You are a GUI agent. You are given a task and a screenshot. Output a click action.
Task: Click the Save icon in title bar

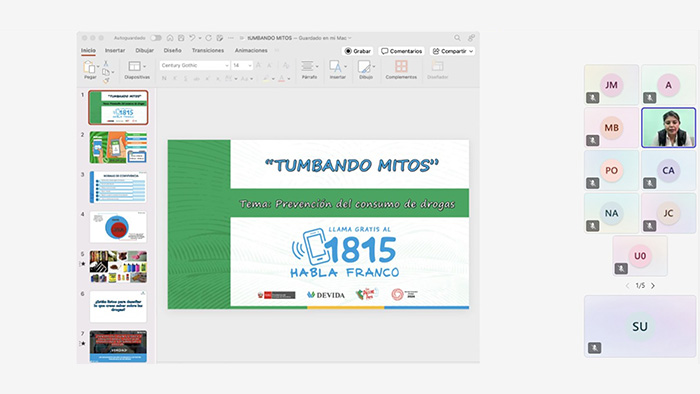click(x=181, y=38)
